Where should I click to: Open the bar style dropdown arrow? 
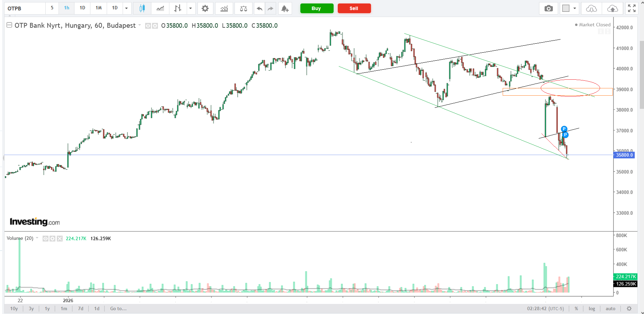(190, 8)
